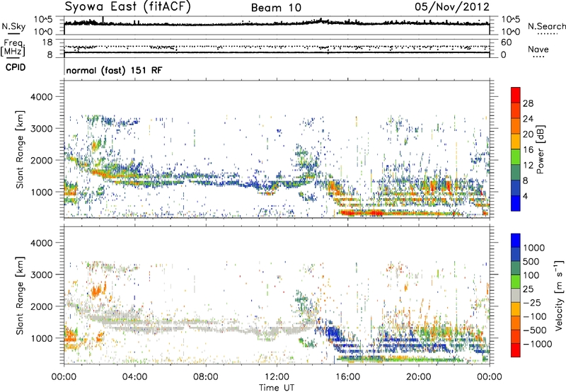This screenshot has width=566, height=392.
Task: Click the '-500' label on Velocity colorbar
Action: 535,330
